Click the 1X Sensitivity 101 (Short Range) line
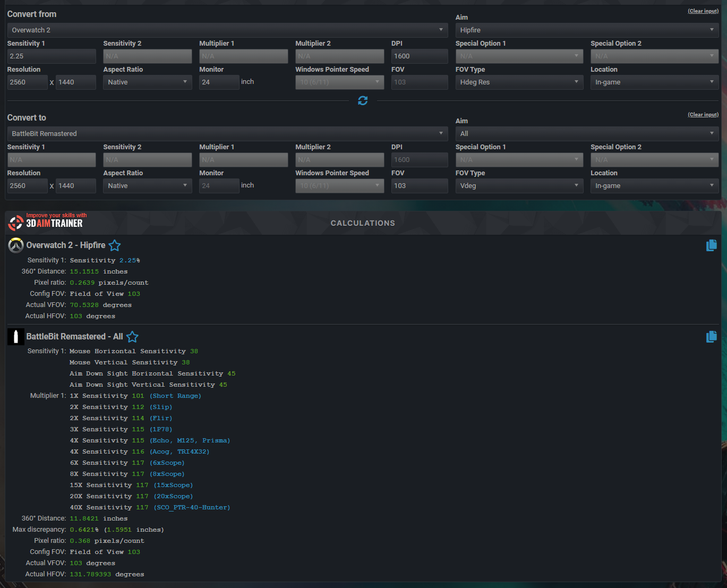This screenshot has height=588, width=727. pos(135,396)
